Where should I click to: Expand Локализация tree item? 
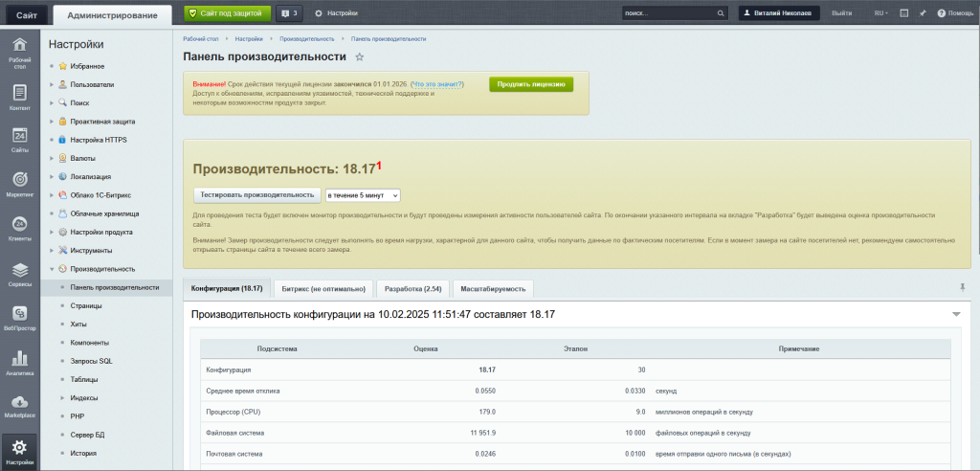(52, 176)
